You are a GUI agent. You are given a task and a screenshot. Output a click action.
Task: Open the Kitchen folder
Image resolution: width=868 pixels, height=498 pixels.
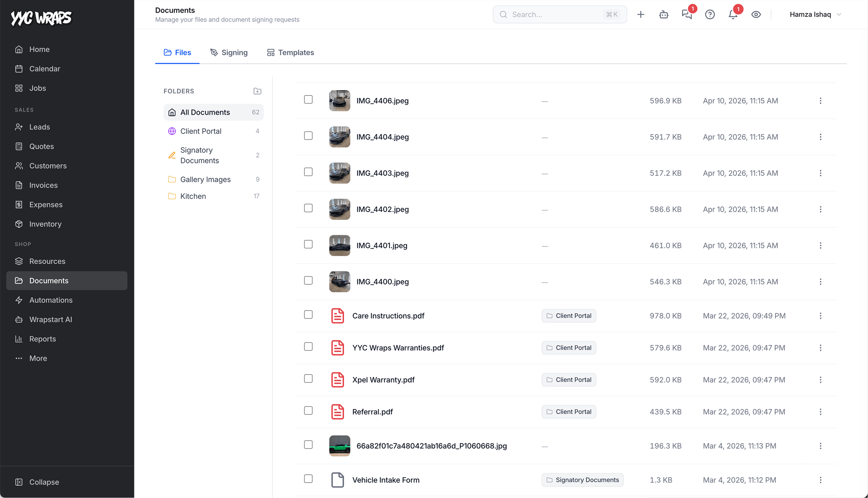213,196
